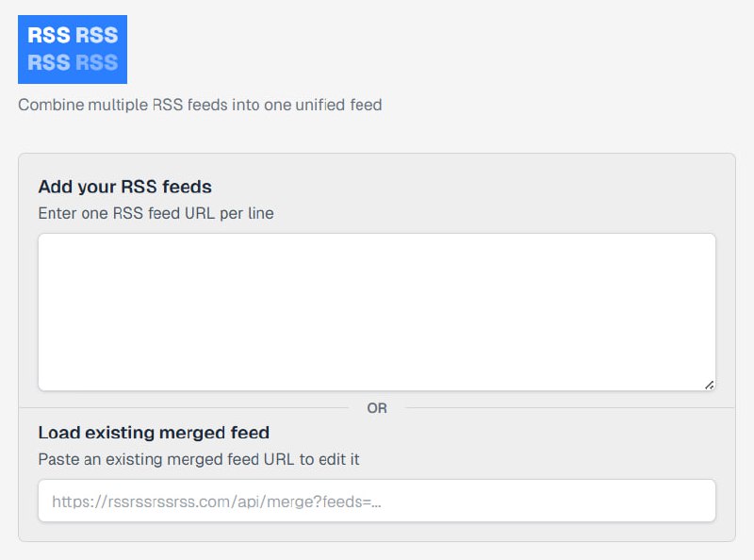Viewport: 754px width, 560px height.
Task: Click the divider line left of OR
Action: tap(188, 408)
